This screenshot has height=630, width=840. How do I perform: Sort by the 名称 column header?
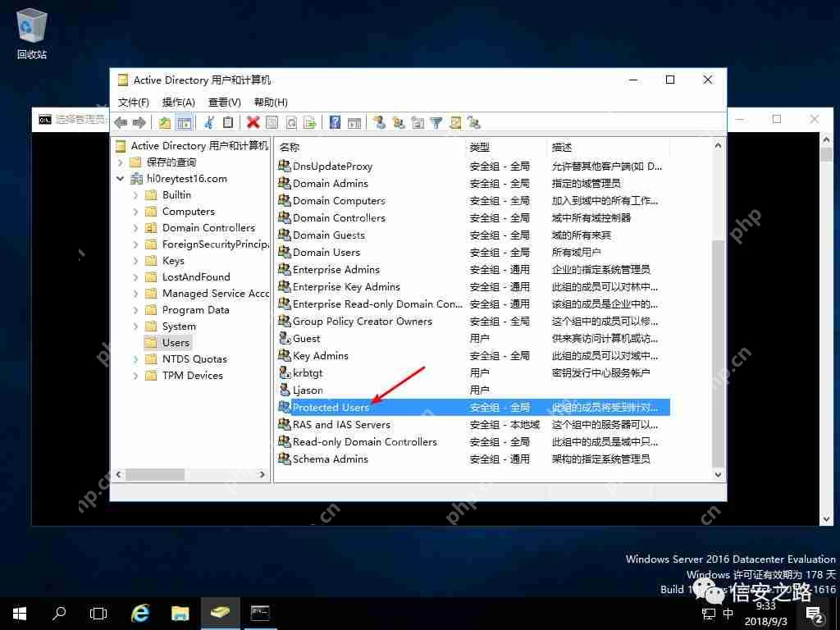(371, 147)
